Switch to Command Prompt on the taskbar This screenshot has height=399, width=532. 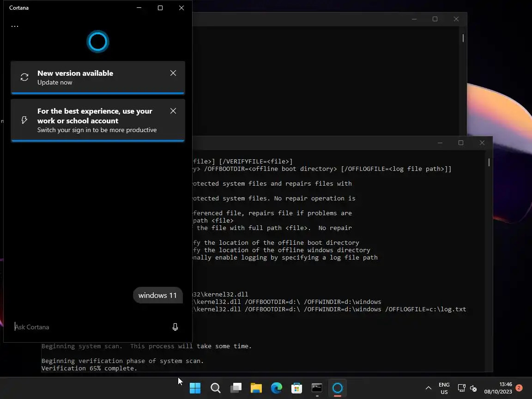pos(317,388)
